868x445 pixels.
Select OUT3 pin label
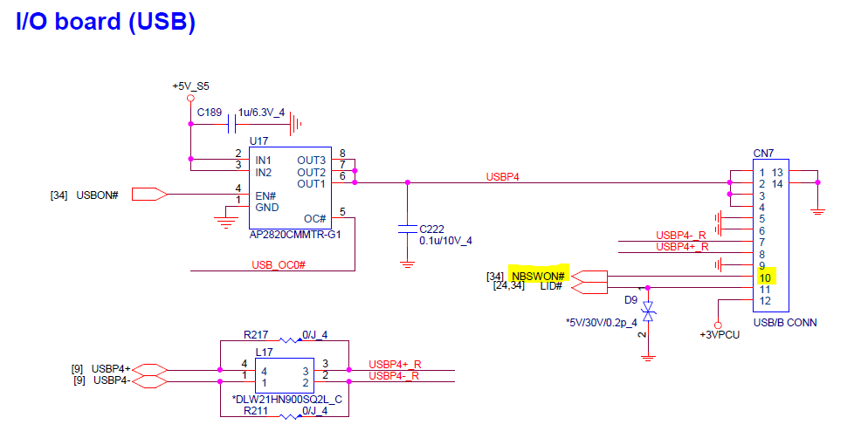(x=311, y=161)
